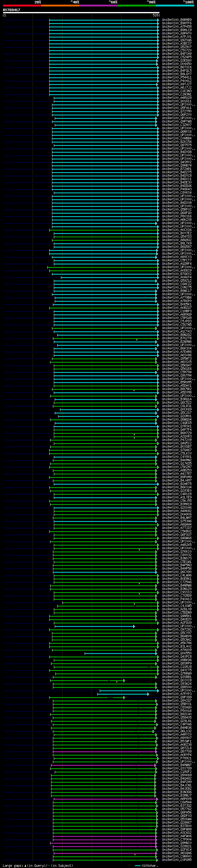Select hit UniRef100_Q8SRP9

(177, 664)
